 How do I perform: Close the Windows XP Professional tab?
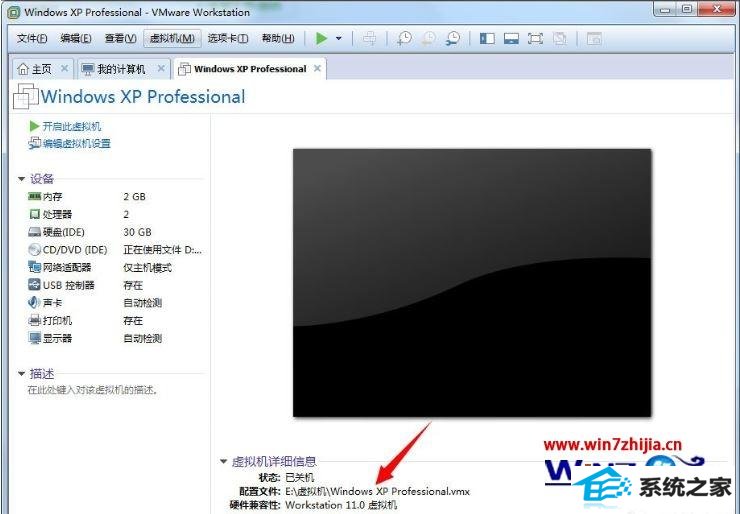[318, 68]
